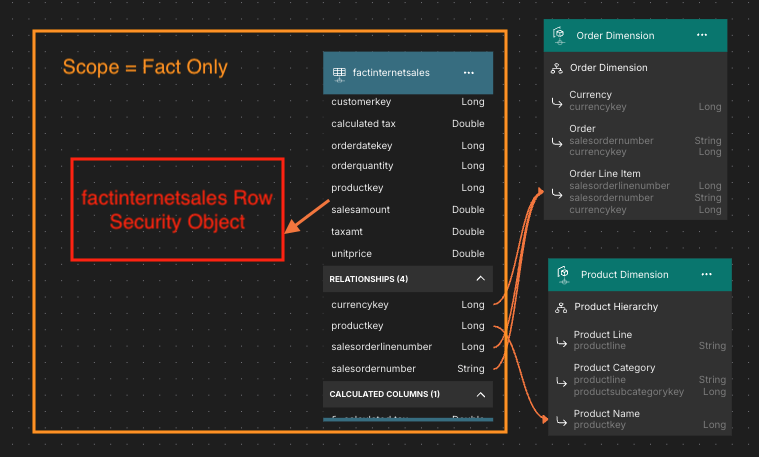The width and height of the screenshot is (759, 457).
Task: Select the factinternetsales table title
Action: click(391, 73)
